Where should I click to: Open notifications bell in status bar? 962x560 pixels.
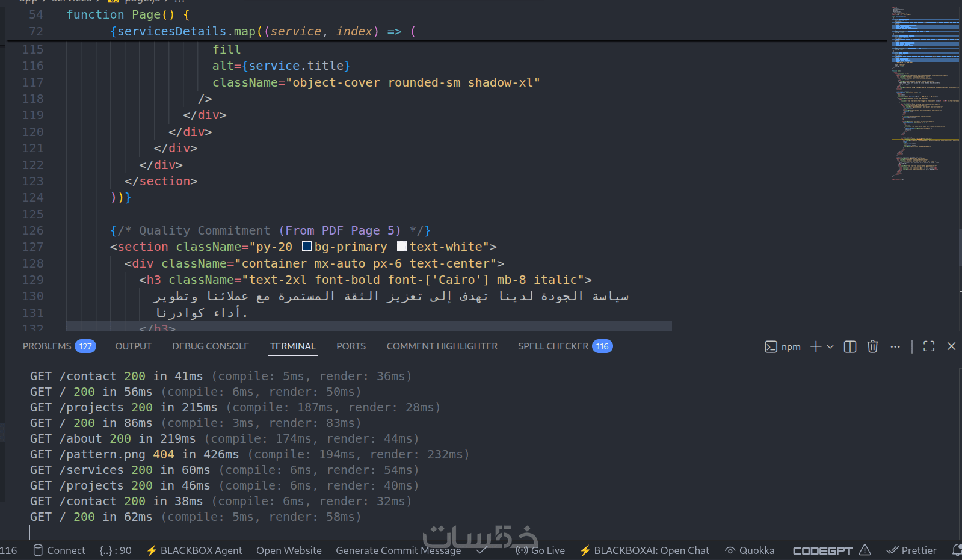click(957, 550)
